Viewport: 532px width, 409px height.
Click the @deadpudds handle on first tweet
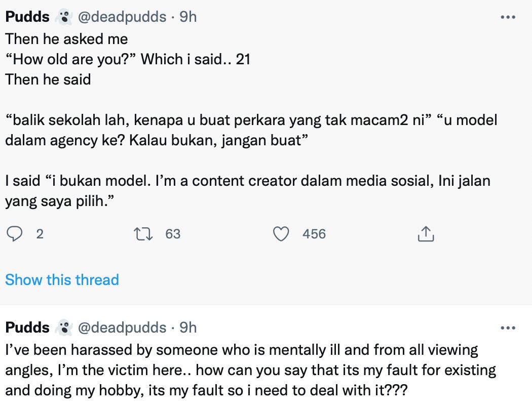(122, 17)
